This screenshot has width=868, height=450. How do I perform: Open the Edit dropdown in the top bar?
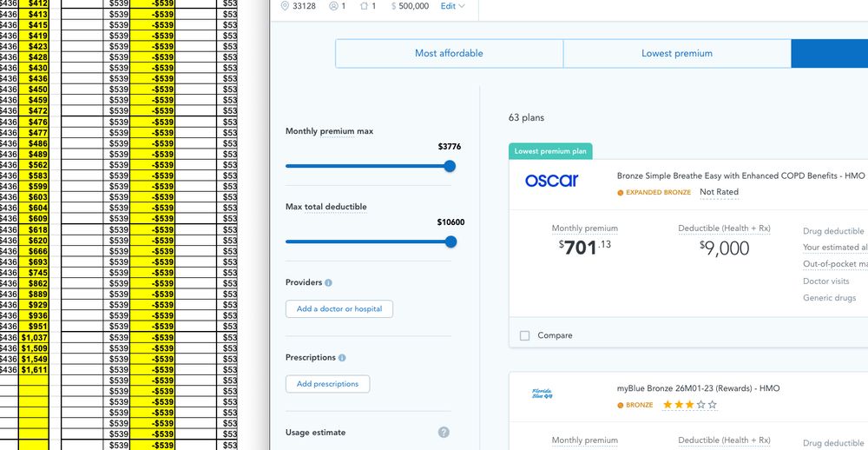coord(453,6)
